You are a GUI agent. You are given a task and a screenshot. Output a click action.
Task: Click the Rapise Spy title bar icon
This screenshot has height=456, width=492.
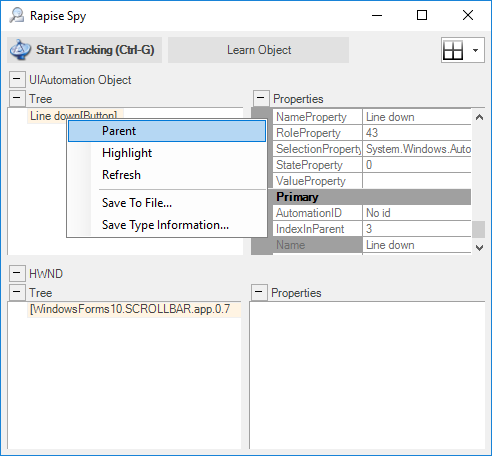17,15
